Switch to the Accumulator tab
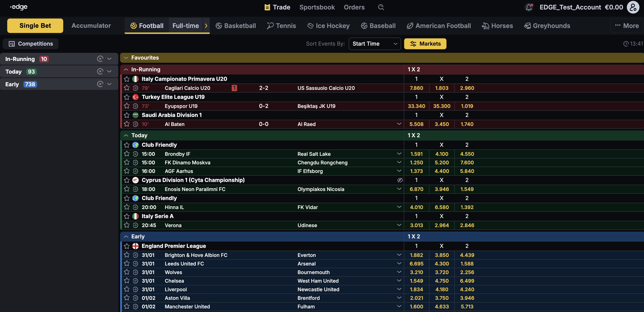 click(91, 26)
